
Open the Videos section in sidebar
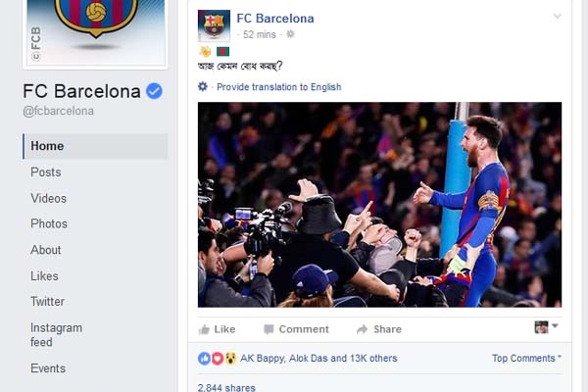coord(49,198)
